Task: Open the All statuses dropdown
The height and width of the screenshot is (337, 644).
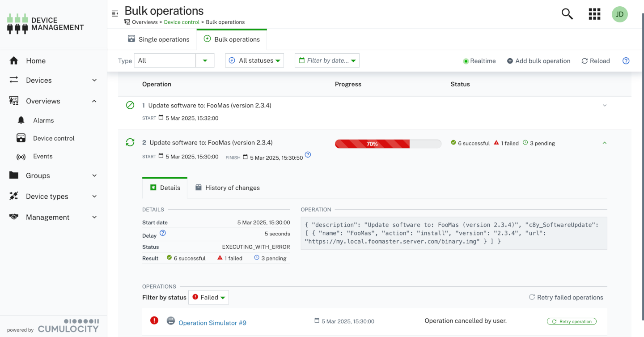Action: point(254,60)
